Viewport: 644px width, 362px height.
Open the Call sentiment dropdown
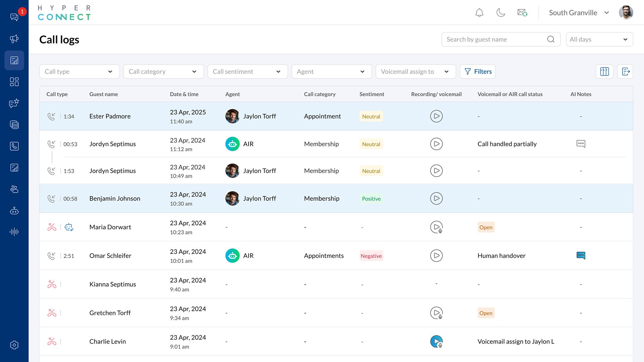(248, 71)
